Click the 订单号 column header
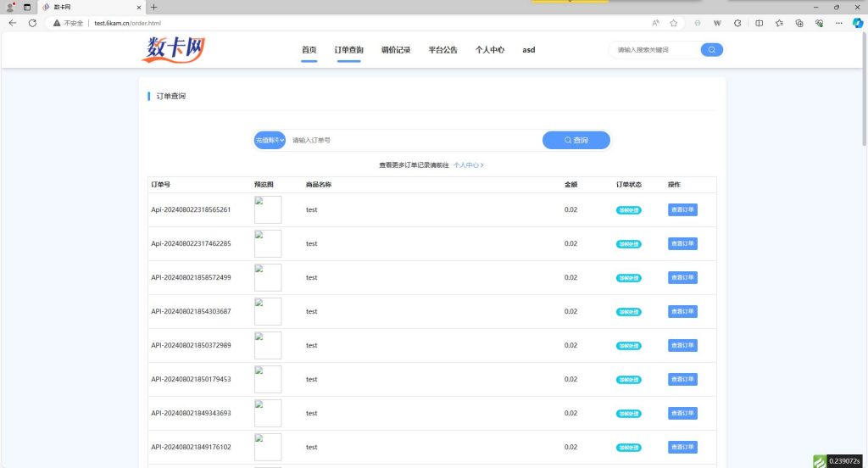The width and height of the screenshot is (868, 468). (x=160, y=185)
